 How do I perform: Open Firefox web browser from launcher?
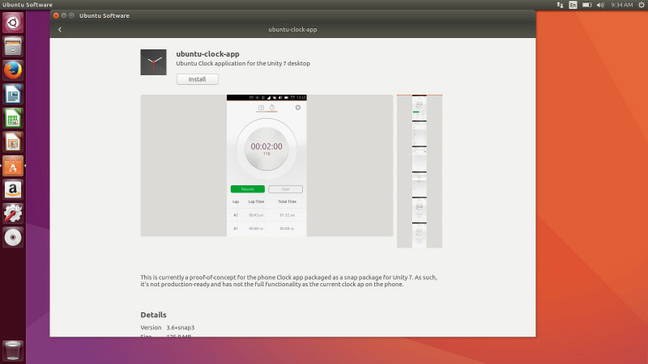click(x=13, y=70)
